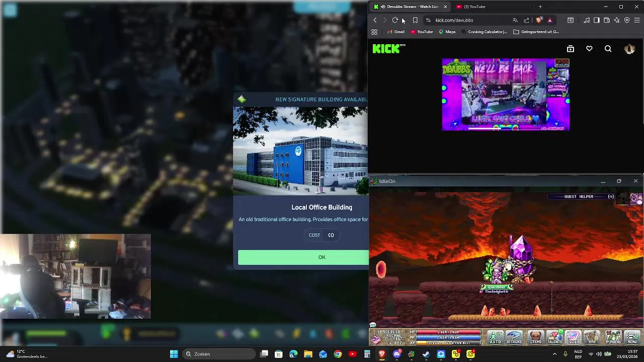
Task: Click the Zoeken taskbar search box
Action: 219,354
